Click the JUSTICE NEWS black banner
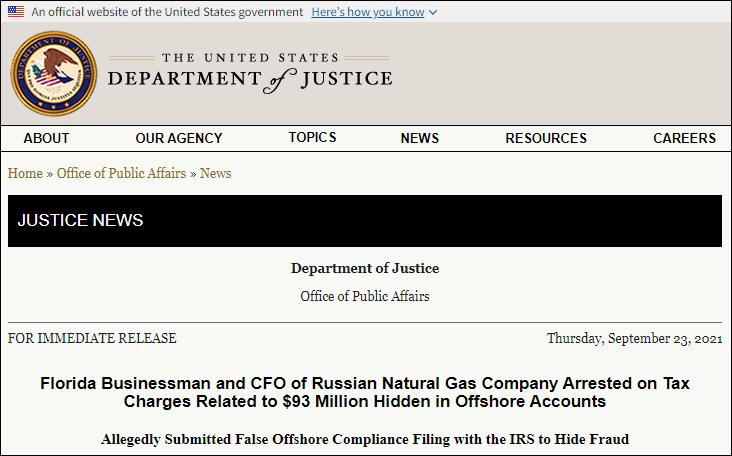This screenshot has height=456, width=732. 365,220
